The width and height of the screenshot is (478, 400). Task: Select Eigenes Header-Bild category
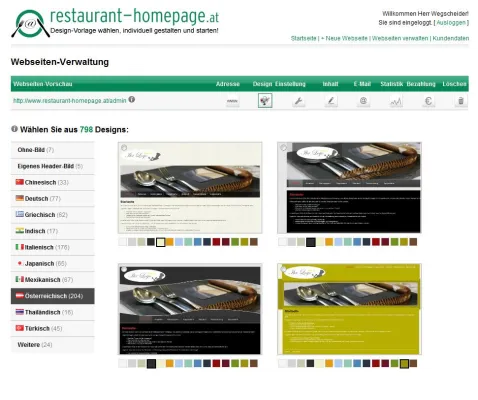pyautogui.click(x=53, y=166)
